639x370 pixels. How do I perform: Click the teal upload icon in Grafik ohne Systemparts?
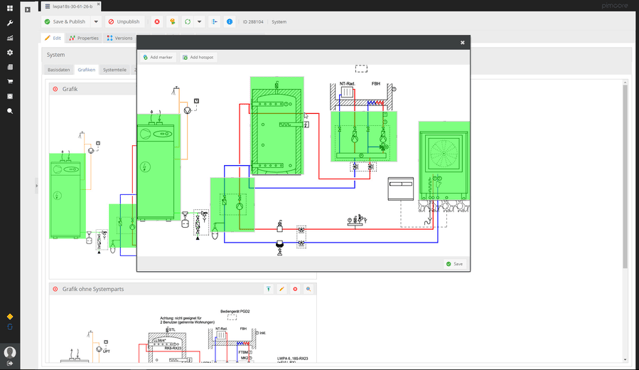click(269, 289)
